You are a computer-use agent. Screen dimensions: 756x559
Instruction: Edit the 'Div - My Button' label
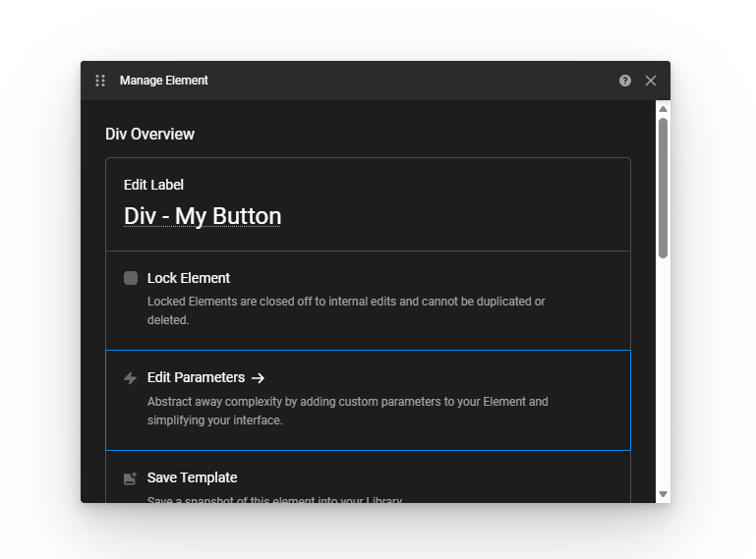203,216
